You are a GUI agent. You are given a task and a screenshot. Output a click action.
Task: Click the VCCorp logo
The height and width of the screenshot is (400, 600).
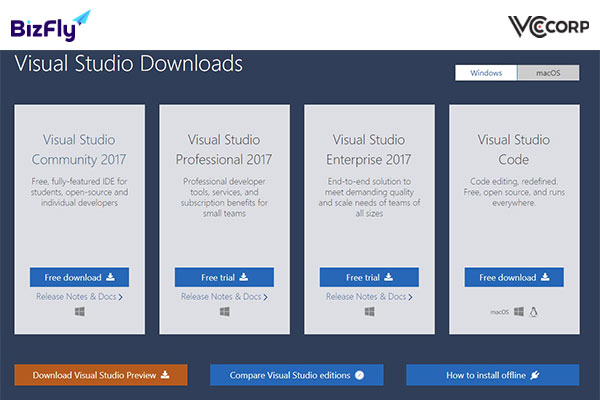pos(548,26)
